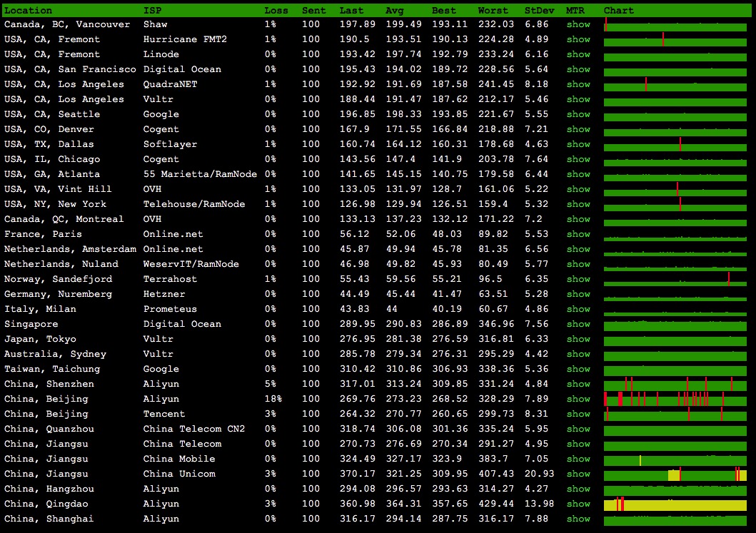The height and width of the screenshot is (533, 756).
Task: Click the Worst column header
Action: click(x=493, y=10)
